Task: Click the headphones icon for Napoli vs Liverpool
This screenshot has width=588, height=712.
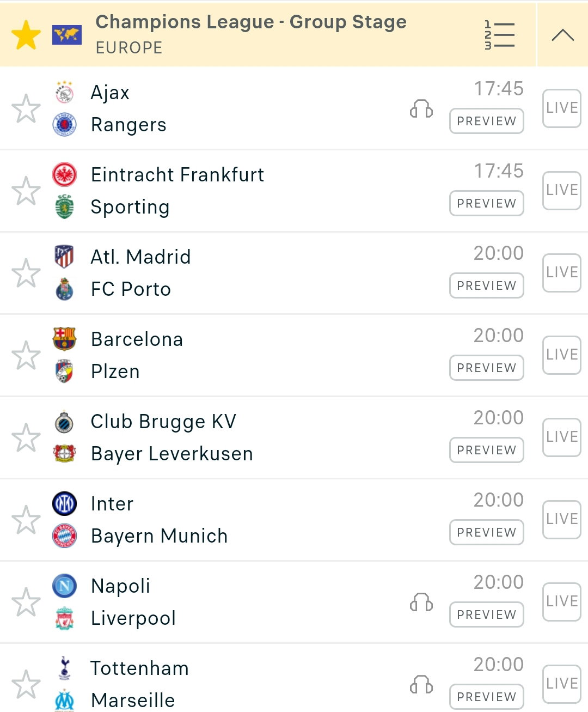Action: [421, 603]
